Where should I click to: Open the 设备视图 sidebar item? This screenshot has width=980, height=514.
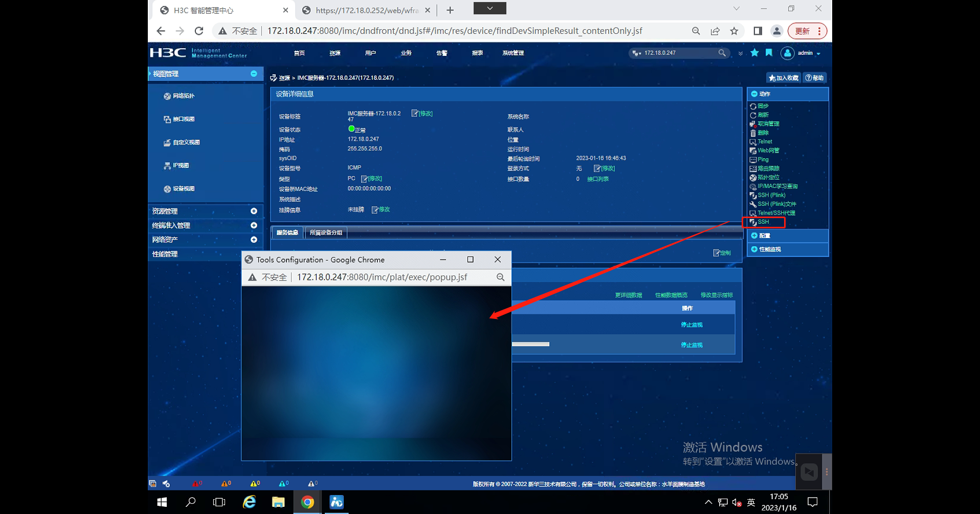click(x=179, y=189)
